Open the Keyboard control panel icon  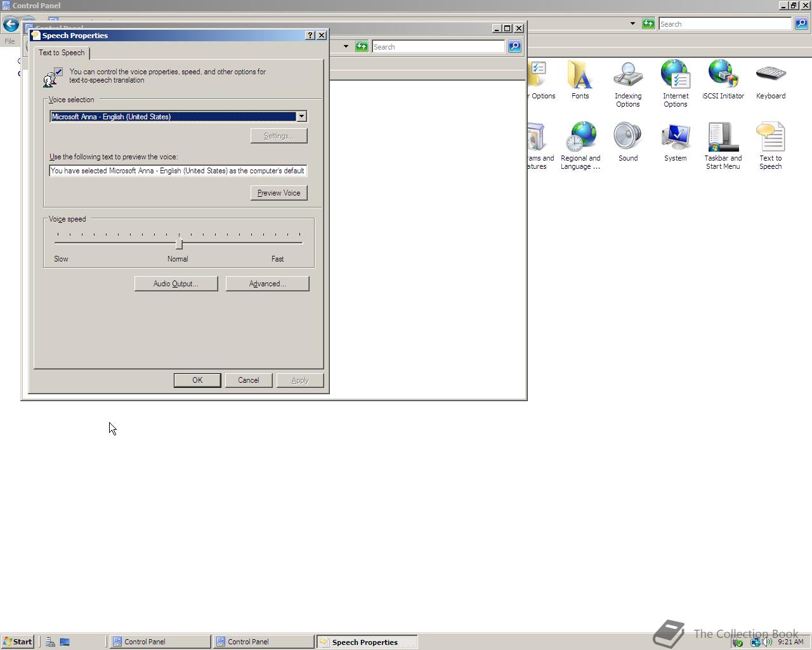770,81
